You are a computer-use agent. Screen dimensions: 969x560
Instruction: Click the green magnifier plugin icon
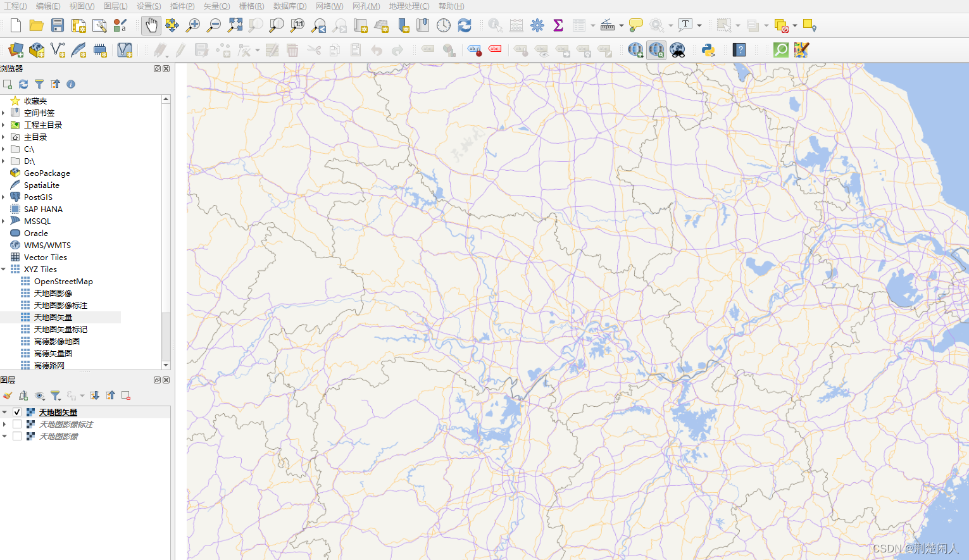click(x=781, y=50)
